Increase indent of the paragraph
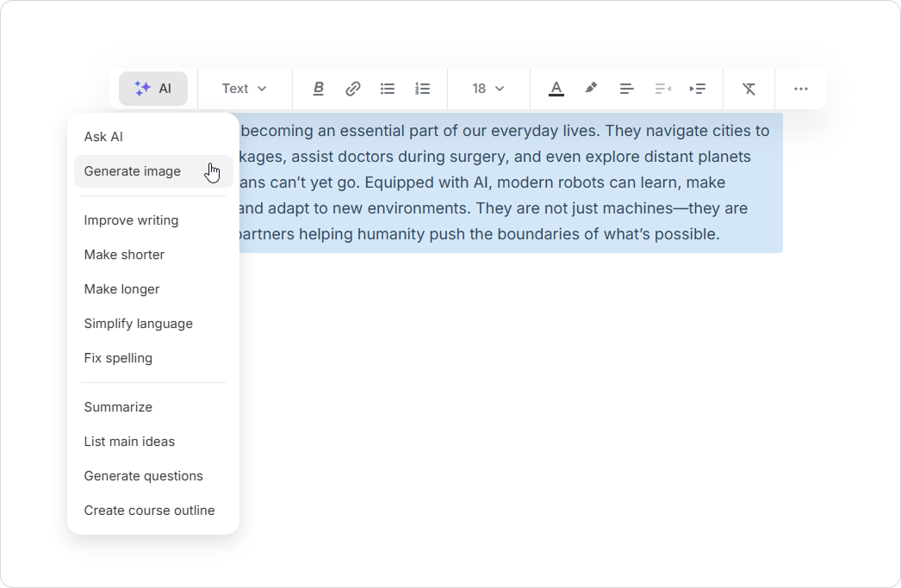This screenshot has height=588, width=901. coord(698,89)
